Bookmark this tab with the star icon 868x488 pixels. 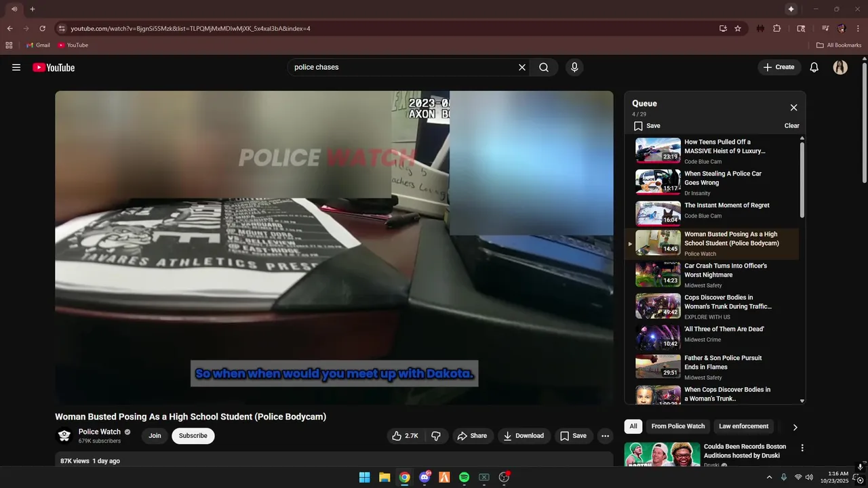(x=738, y=28)
